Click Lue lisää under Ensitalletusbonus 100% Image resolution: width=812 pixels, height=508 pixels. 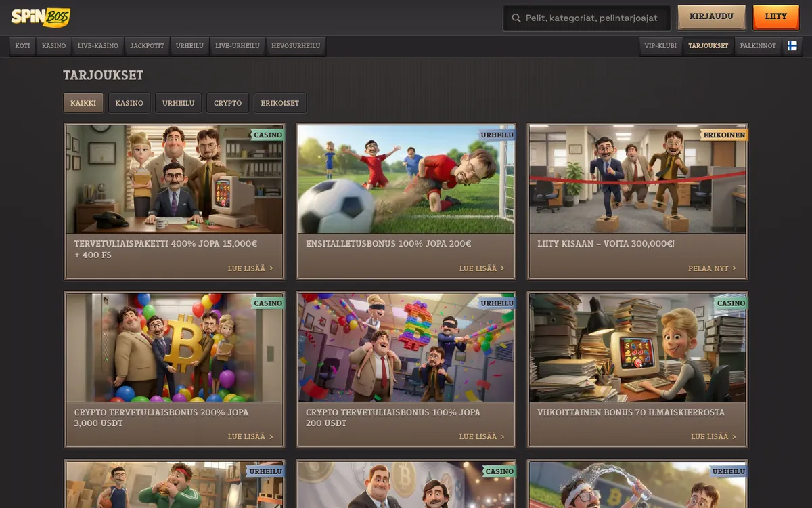click(x=482, y=268)
